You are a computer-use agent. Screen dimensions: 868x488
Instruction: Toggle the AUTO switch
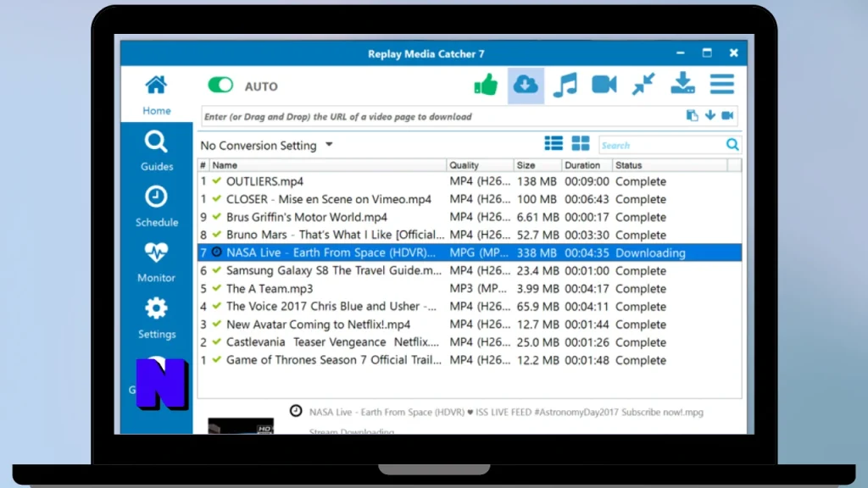220,86
